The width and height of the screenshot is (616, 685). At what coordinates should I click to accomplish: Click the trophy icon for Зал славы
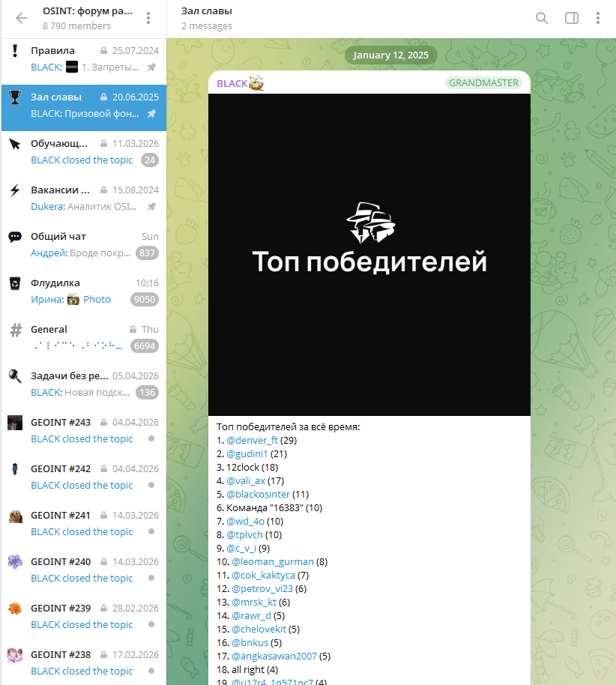(15, 97)
